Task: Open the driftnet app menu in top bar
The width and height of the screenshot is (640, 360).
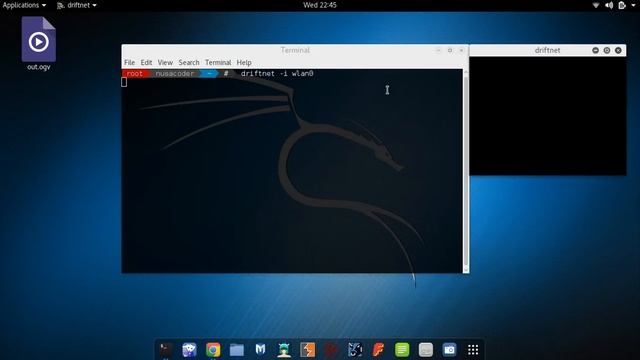Action: [77, 5]
